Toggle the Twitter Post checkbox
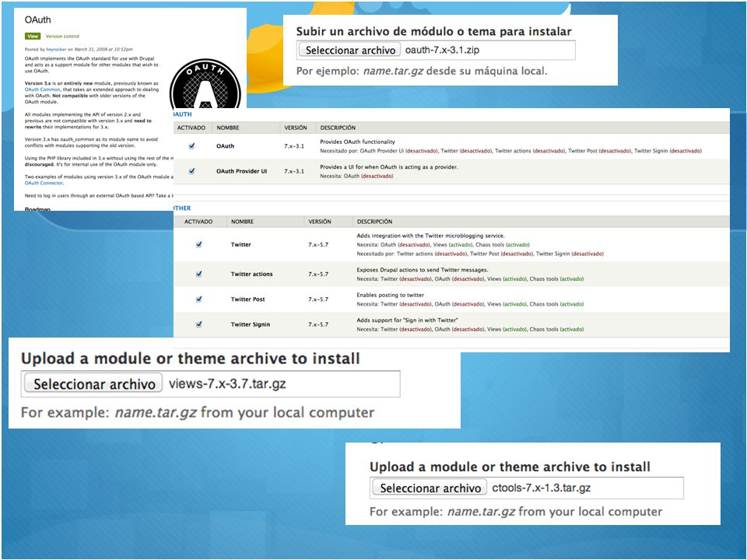Screen dimensions: 747x560 tap(198, 299)
